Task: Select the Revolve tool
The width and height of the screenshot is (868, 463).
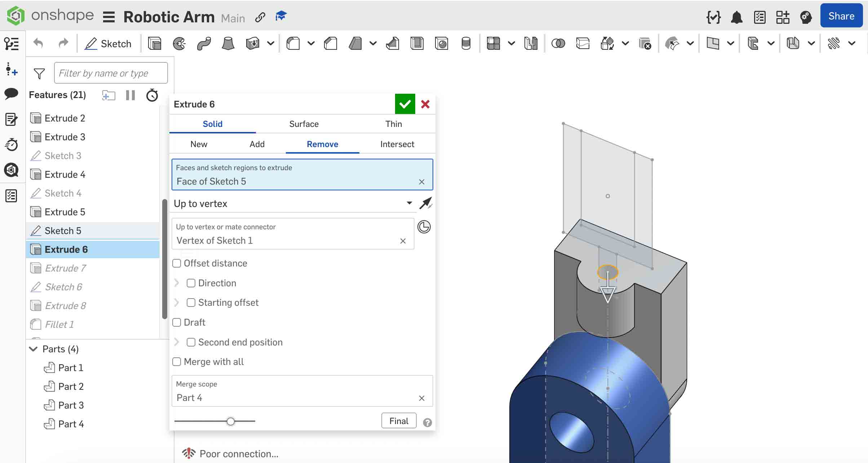Action: pos(179,43)
